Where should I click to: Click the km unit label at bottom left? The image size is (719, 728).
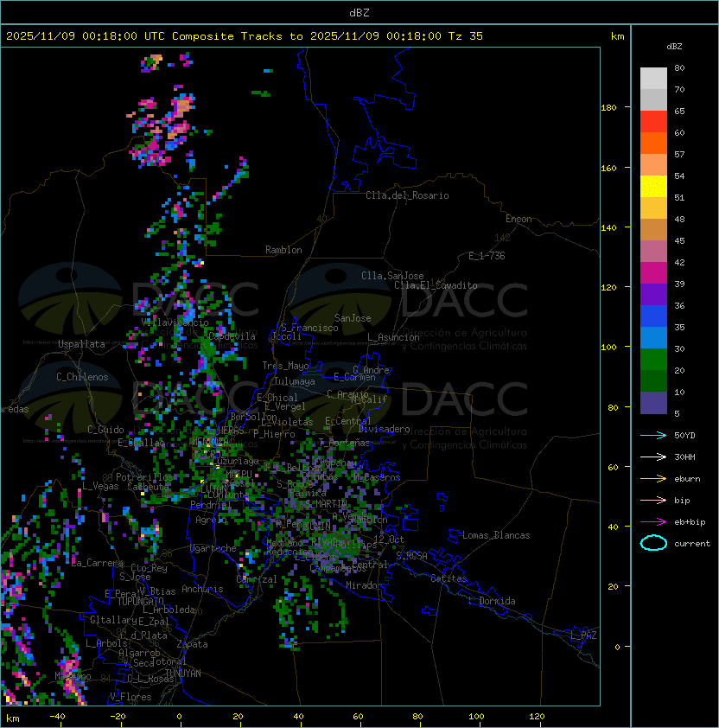[13, 718]
